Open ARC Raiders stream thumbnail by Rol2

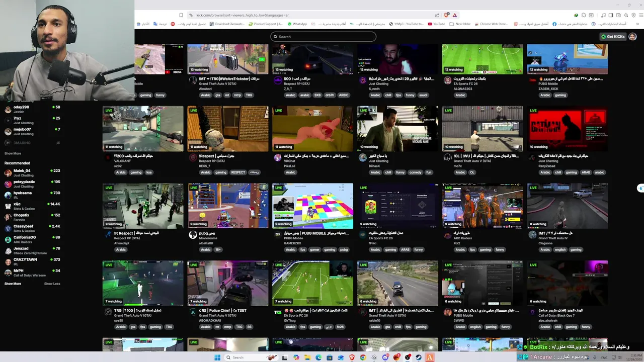pyautogui.click(x=482, y=206)
